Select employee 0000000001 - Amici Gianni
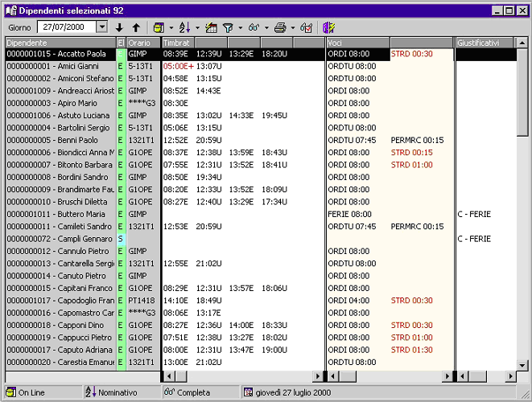The image size is (532, 402). click(60, 66)
